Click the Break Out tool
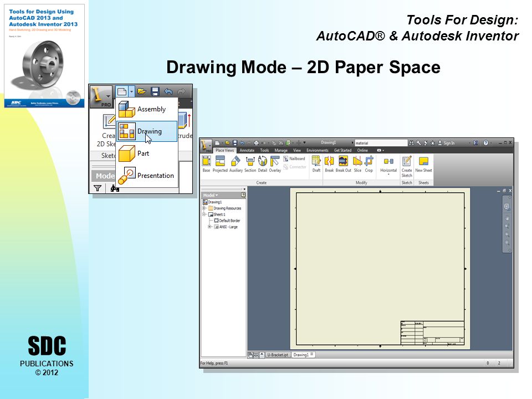532x399 pixels. (x=344, y=164)
